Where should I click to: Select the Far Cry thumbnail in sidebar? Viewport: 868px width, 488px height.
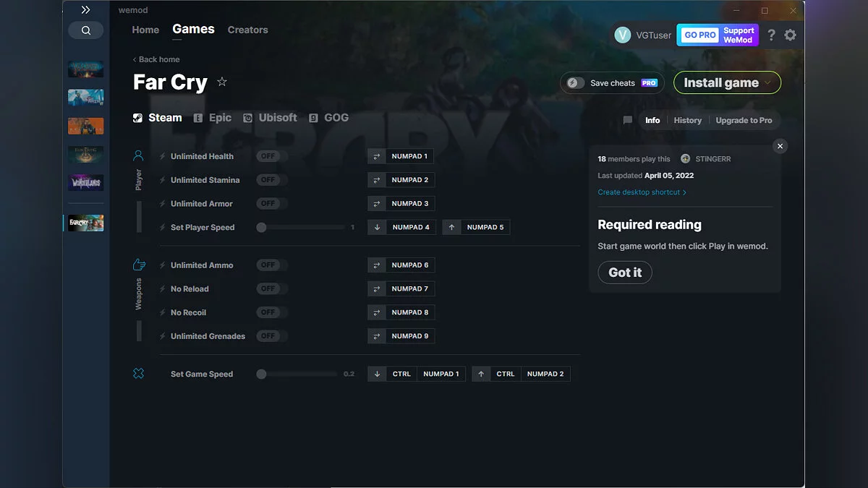coord(86,223)
